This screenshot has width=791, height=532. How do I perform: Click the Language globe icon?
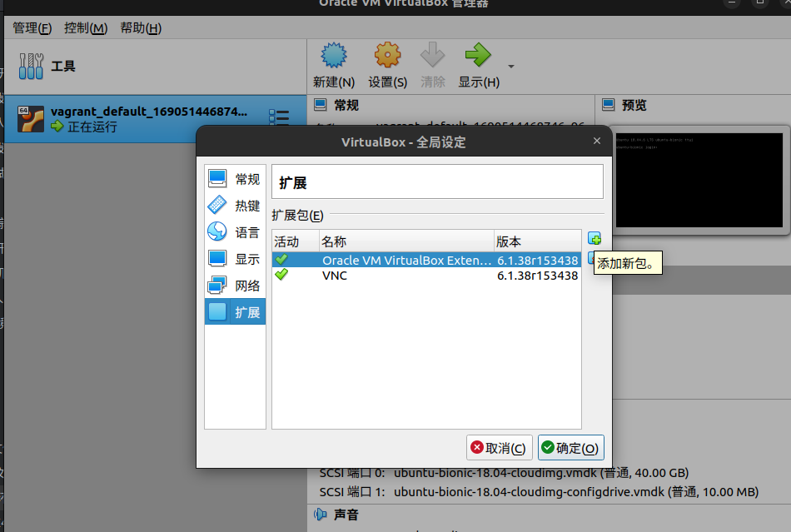tap(217, 231)
